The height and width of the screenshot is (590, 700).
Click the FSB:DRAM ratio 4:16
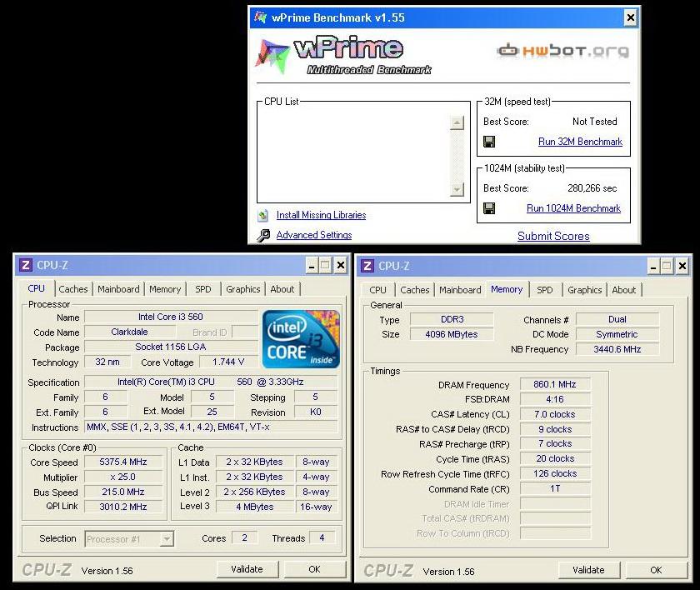(x=555, y=399)
